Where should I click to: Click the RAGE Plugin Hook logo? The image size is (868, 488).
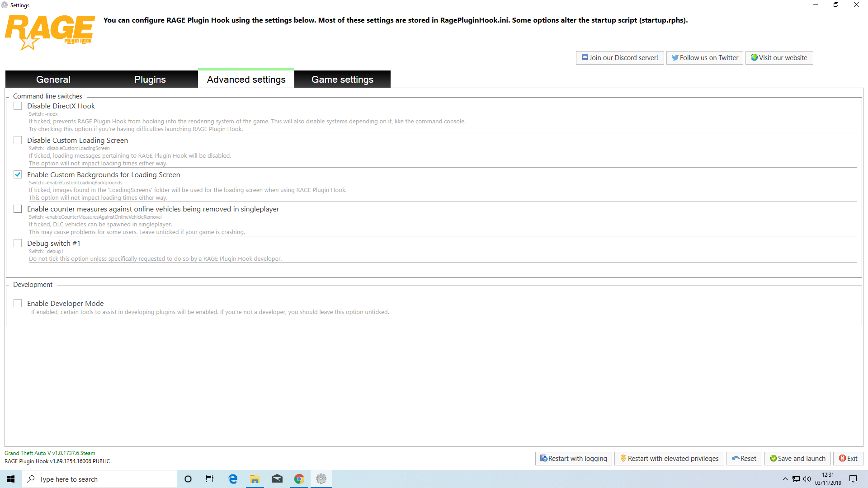click(50, 32)
